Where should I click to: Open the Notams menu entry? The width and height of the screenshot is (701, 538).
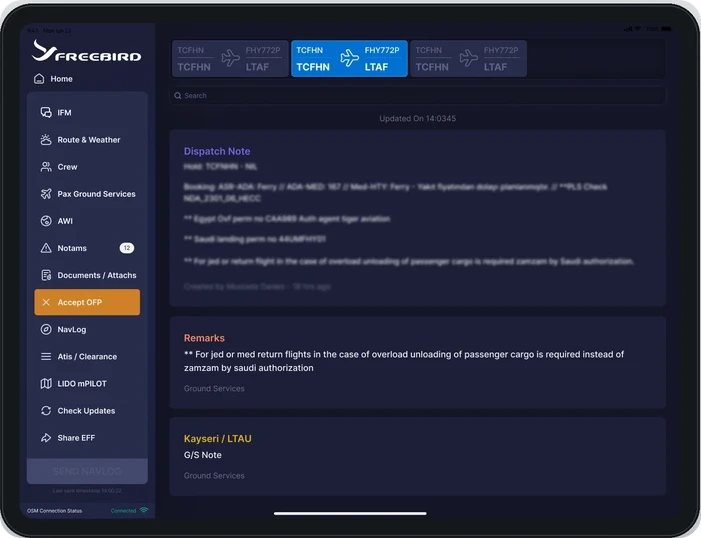pyautogui.click(x=87, y=248)
